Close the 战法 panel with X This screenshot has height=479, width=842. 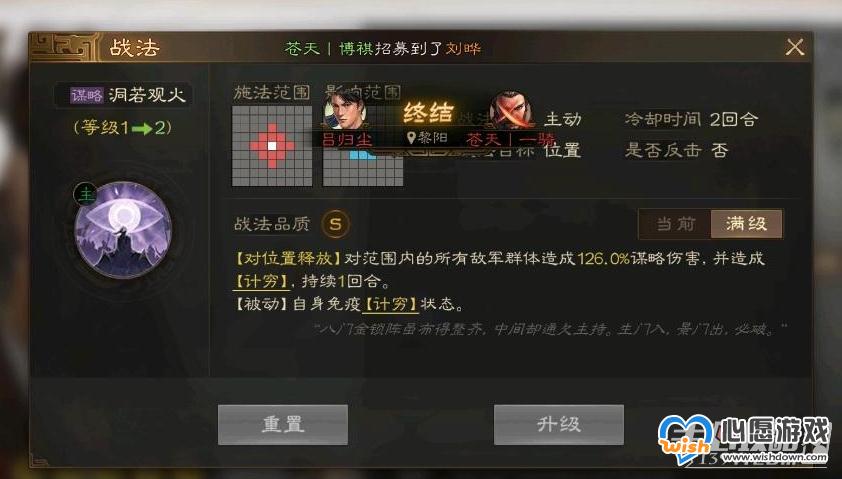pyautogui.click(x=795, y=47)
